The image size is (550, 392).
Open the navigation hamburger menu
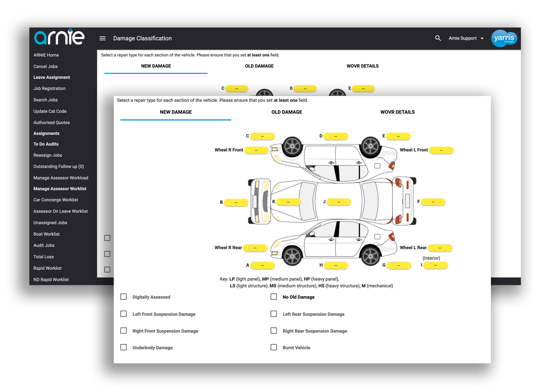coord(103,38)
